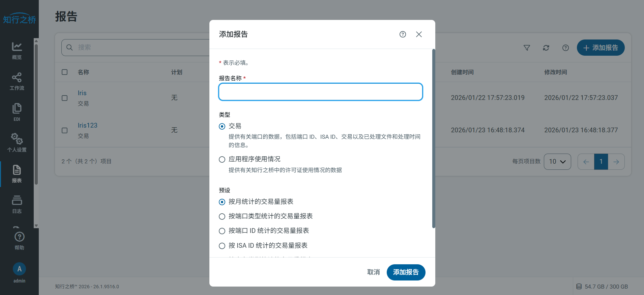
Task: Refresh the reports list
Action: coord(546,48)
